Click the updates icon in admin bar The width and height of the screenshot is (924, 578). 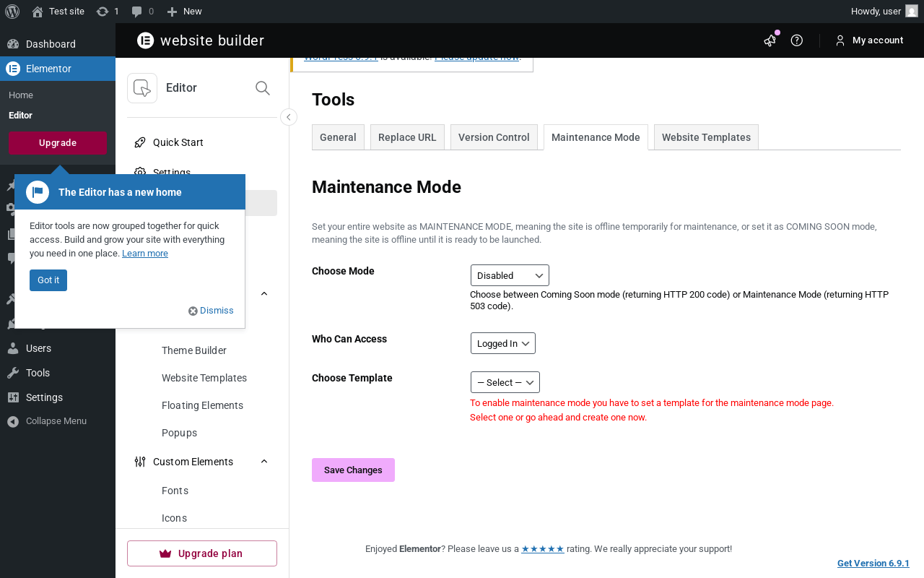[x=103, y=12]
